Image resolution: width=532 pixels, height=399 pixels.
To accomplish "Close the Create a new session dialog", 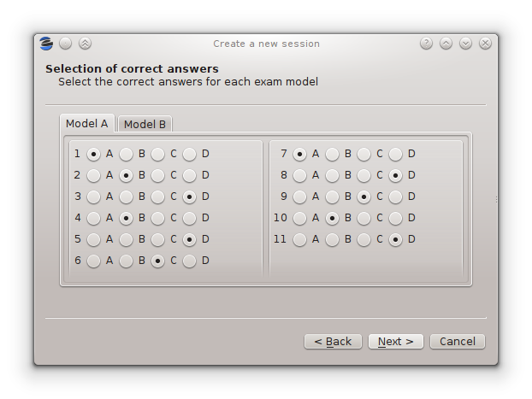I will click(x=485, y=44).
